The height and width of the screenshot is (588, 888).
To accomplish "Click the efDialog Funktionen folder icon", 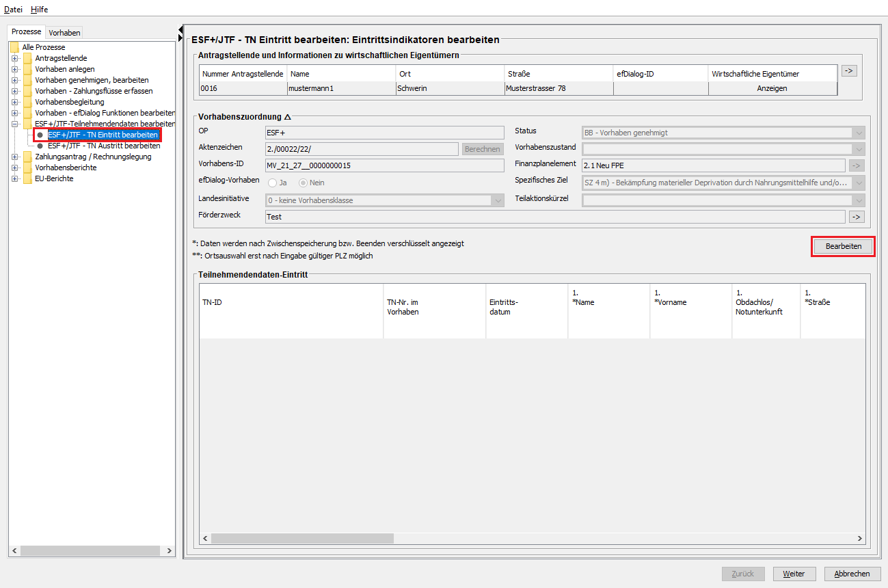I will pyautogui.click(x=27, y=113).
